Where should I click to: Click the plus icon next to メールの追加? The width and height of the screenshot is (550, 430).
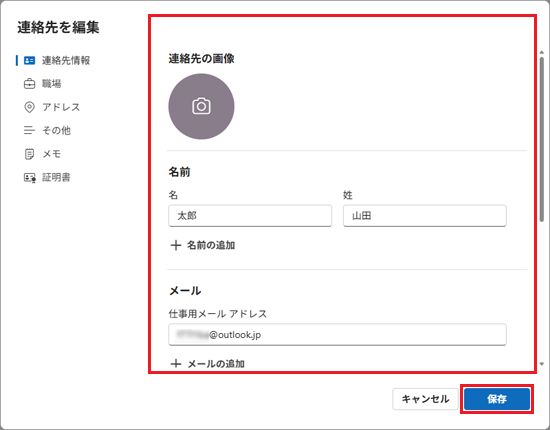176,364
